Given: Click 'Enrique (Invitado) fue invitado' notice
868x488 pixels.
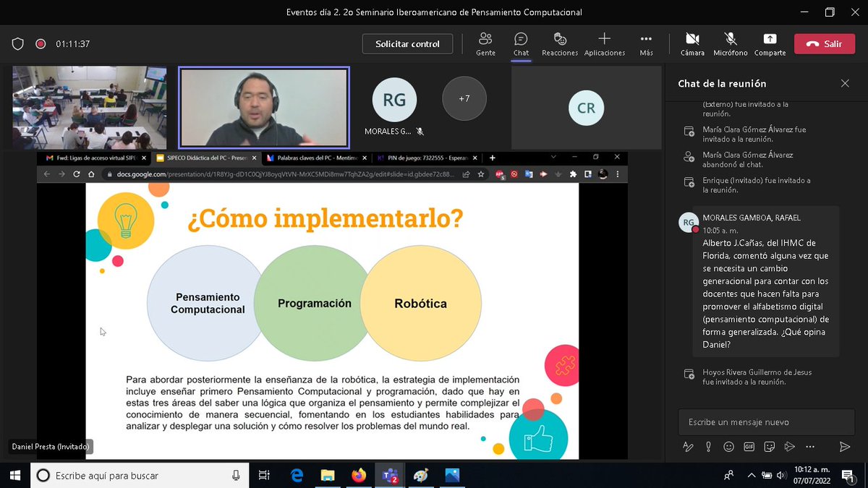Looking at the screenshot, I should (757, 185).
